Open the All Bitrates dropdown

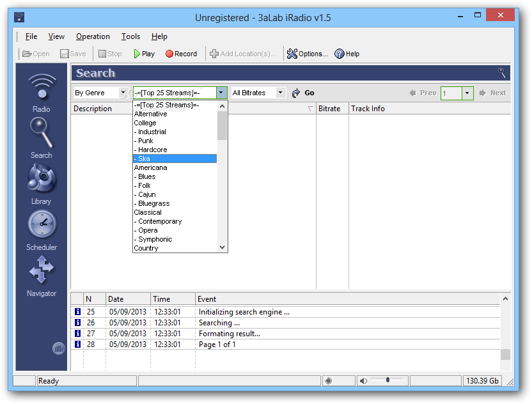tap(258, 93)
